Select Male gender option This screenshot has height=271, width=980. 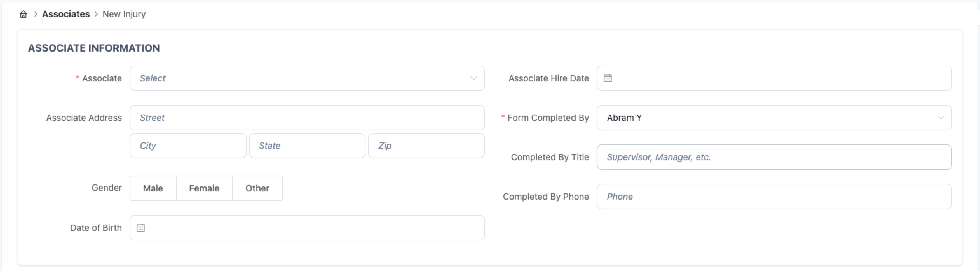(153, 188)
